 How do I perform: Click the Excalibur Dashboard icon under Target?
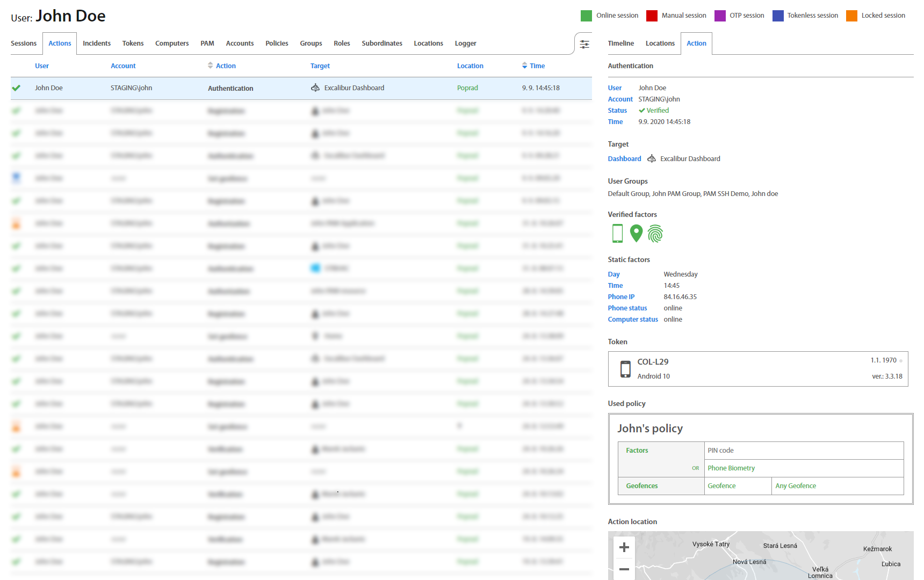(652, 159)
